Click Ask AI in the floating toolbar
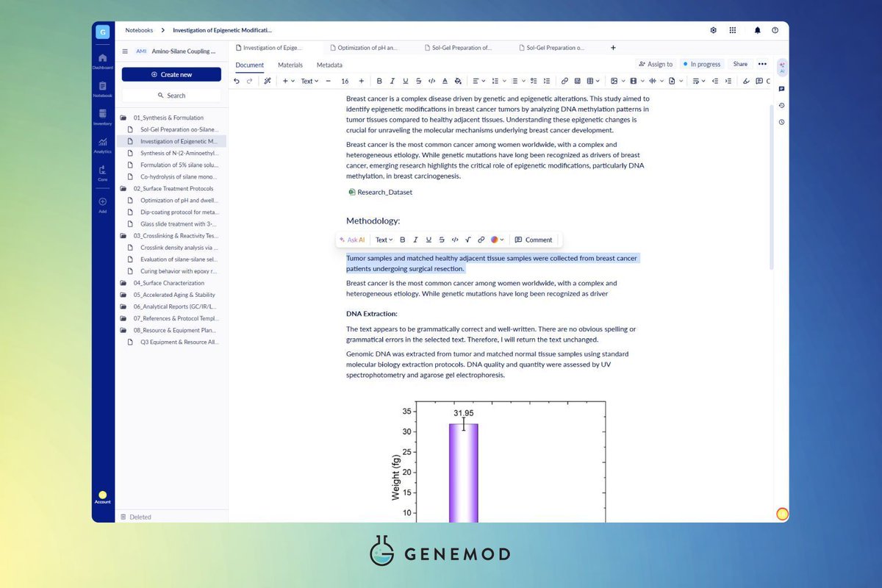This screenshot has width=882, height=588. [352, 240]
